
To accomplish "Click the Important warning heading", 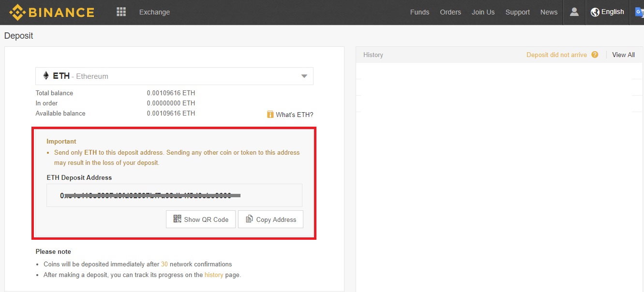I will pyautogui.click(x=61, y=141).
